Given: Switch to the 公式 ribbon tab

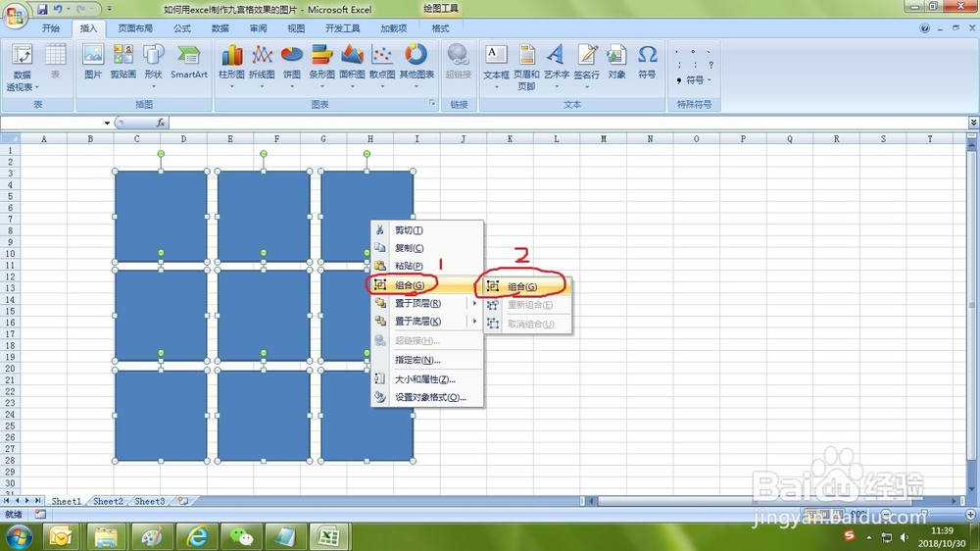Looking at the screenshot, I should coord(182,28).
